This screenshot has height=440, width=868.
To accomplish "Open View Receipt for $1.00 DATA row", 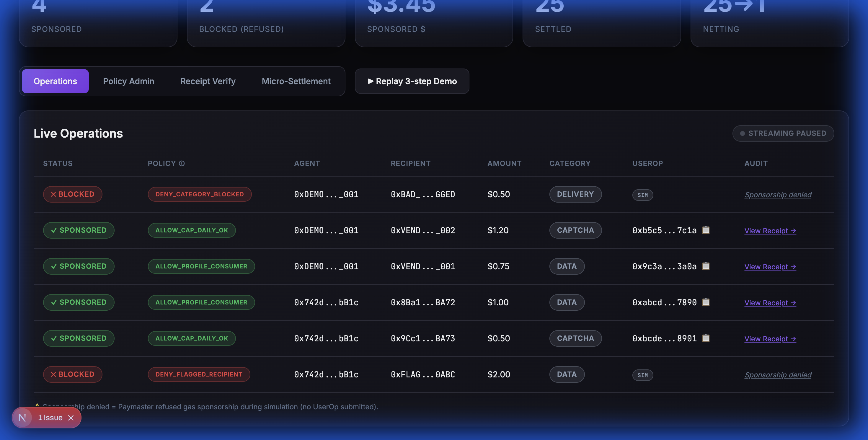I will 770,303.
